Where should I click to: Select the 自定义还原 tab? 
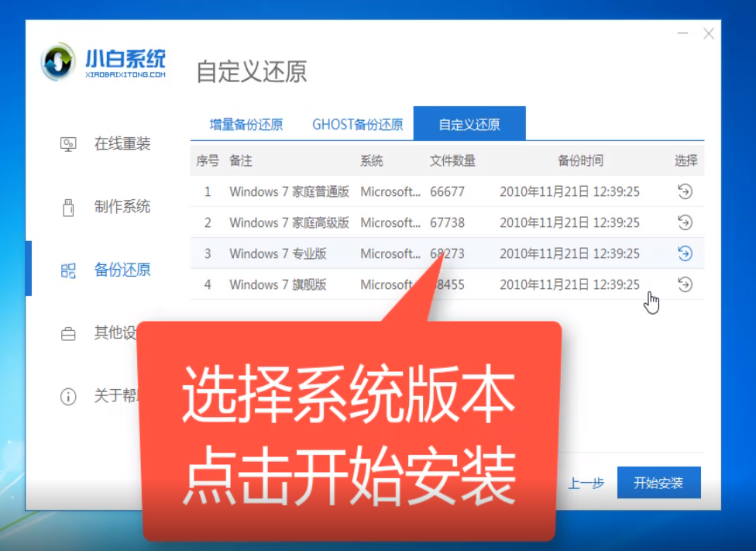469,124
